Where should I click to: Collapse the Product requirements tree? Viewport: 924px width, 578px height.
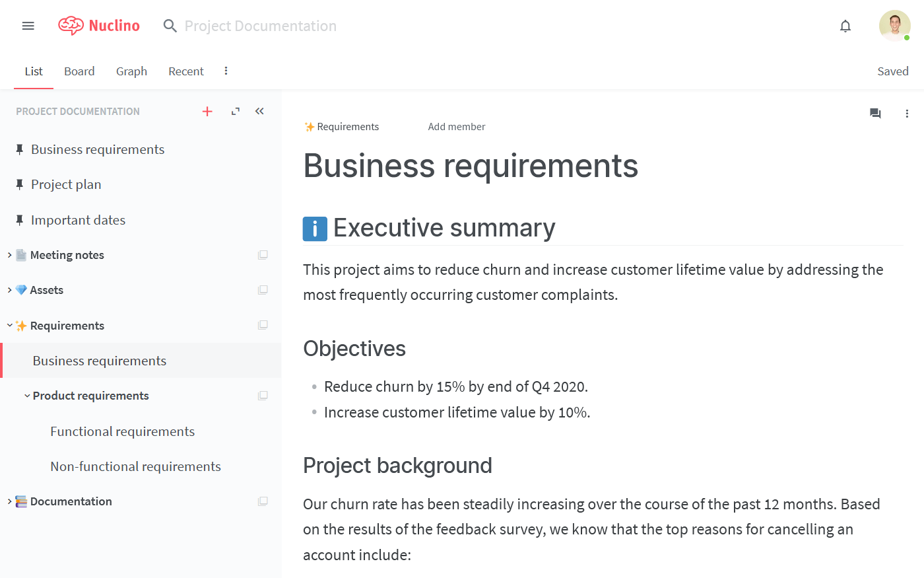point(26,395)
